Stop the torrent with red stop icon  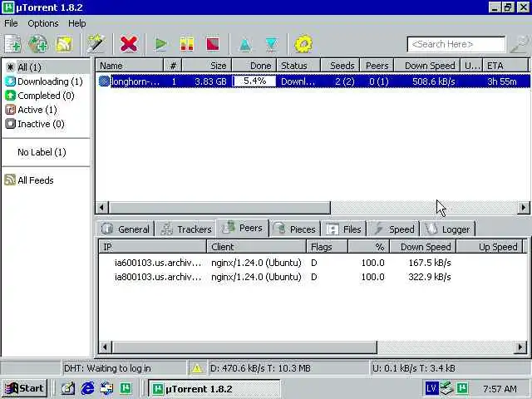(x=213, y=44)
